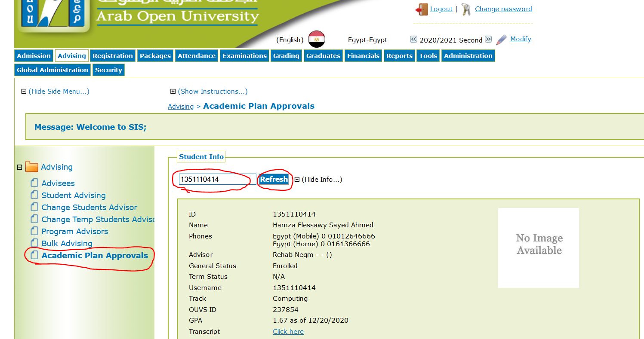Image resolution: width=644 pixels, height=339 pixels.
Task: Click the pencil Modify icon
Action: coord(502,40)
